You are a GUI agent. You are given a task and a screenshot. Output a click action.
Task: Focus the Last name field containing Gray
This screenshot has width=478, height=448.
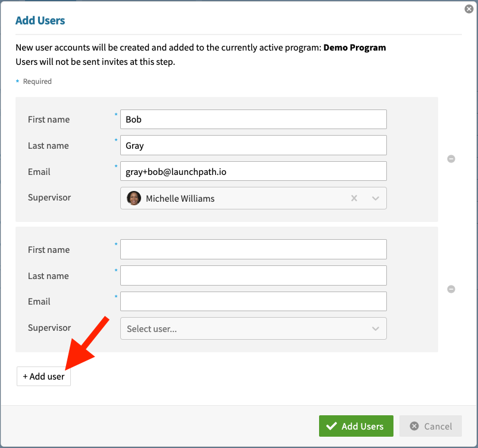pos(253,145)
